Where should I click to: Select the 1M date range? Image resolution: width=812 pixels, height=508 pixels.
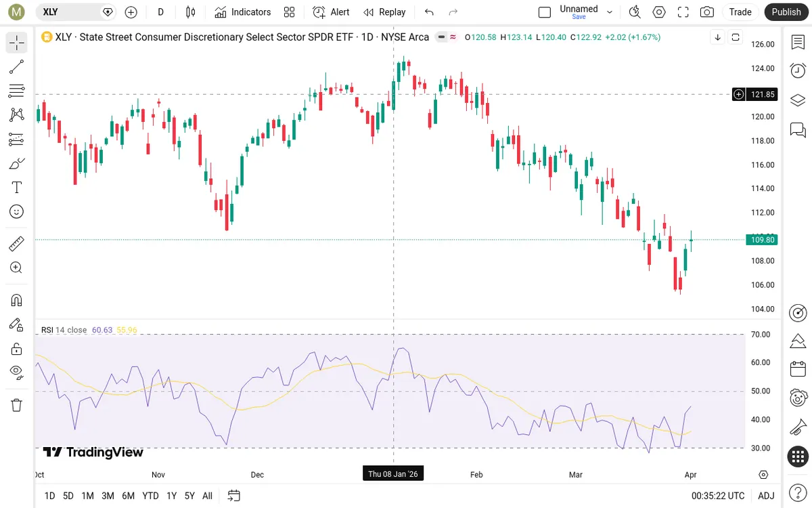coord(87,496)
